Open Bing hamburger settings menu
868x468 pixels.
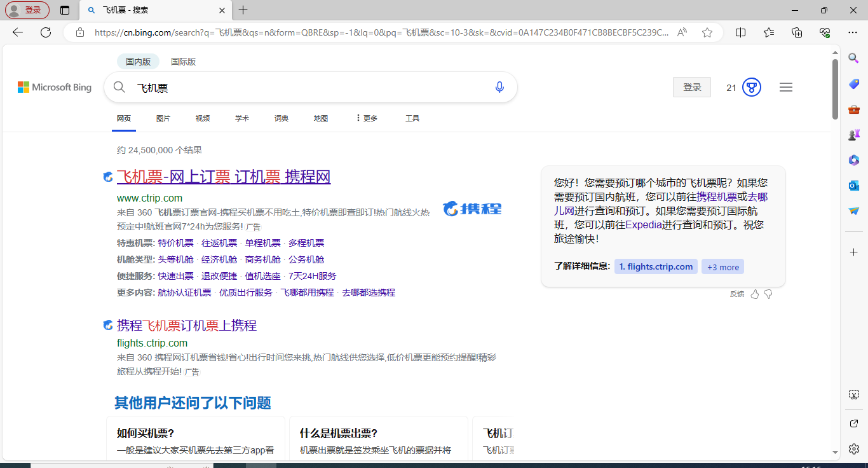point(786,87)
